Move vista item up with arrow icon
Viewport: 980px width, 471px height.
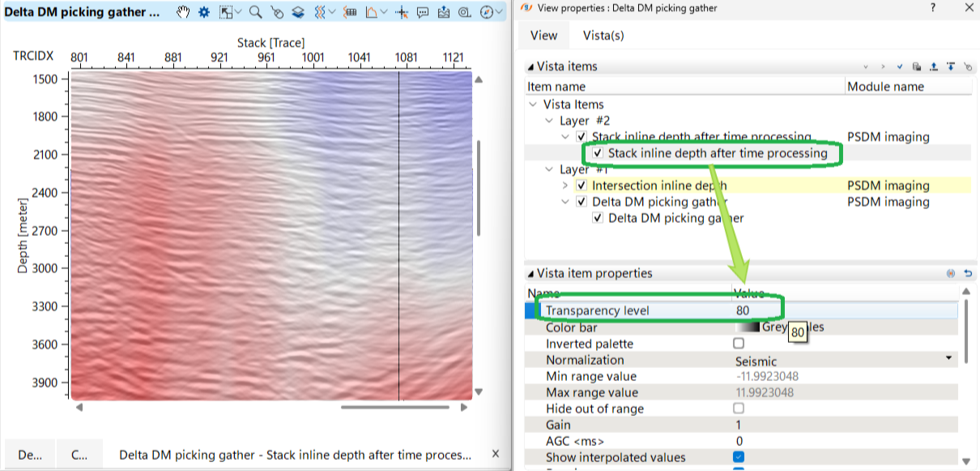point(933,66)
